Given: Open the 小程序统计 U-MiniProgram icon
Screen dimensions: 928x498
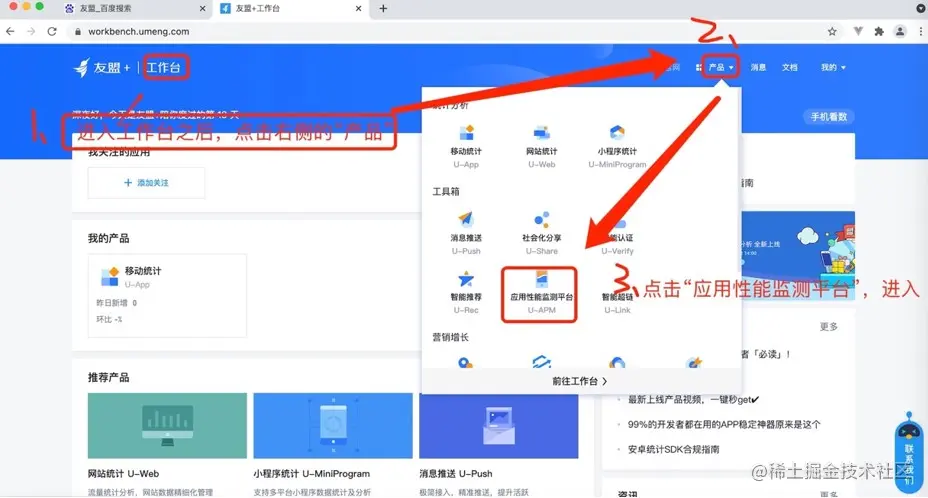Looking at the screenshot, I should 617,133.
